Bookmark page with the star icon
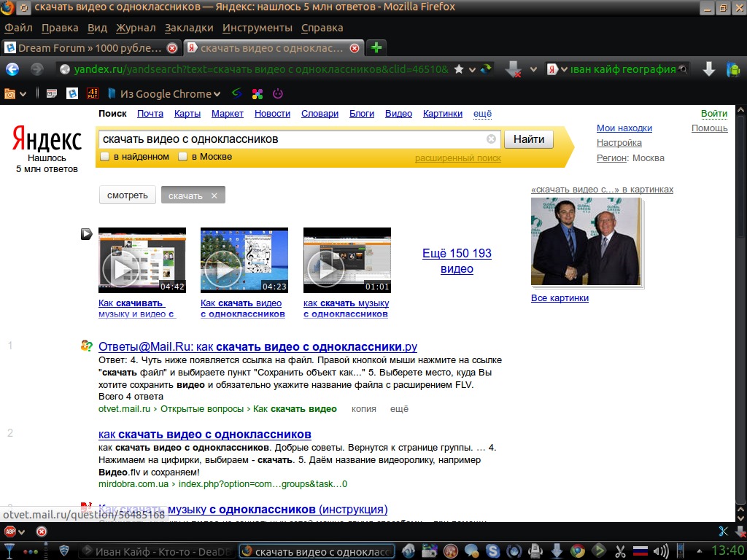 tap(459, 69)
